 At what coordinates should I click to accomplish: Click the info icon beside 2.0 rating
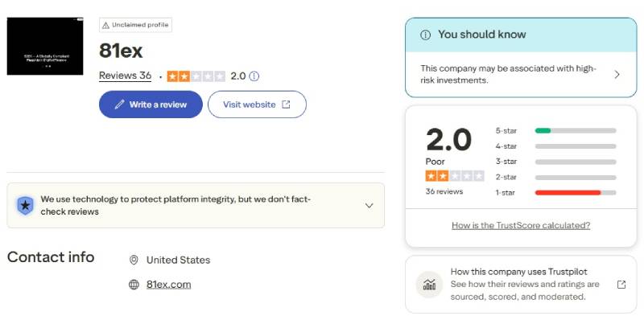pyautogui.click(x=254, y=76)
